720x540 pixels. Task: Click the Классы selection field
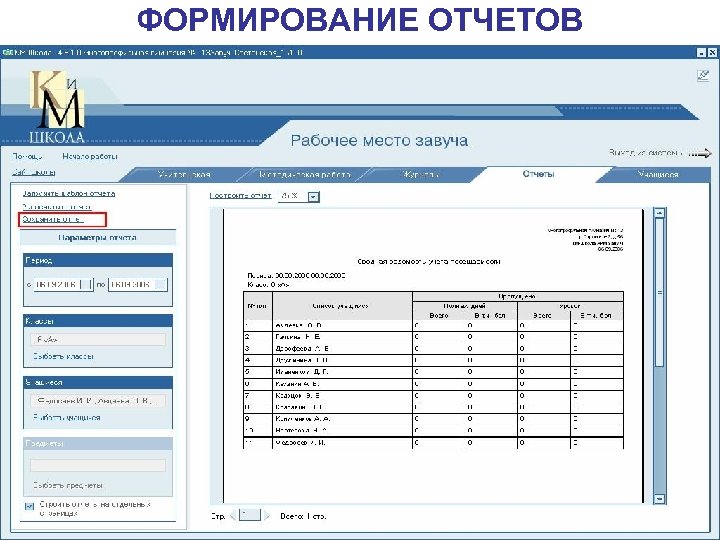98,339
